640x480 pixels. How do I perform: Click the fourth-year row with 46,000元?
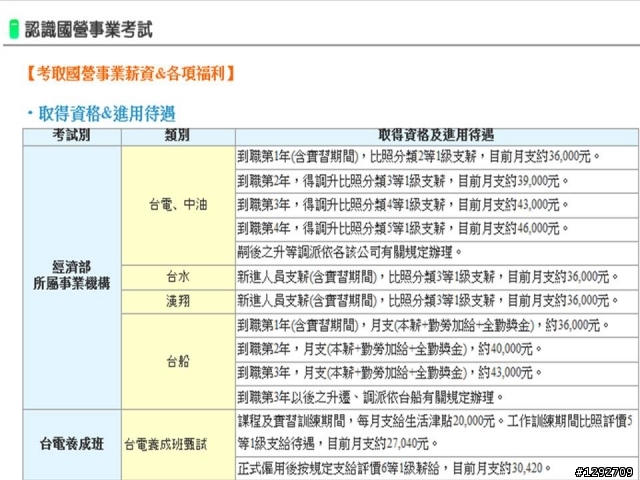[x=437, y=229]
